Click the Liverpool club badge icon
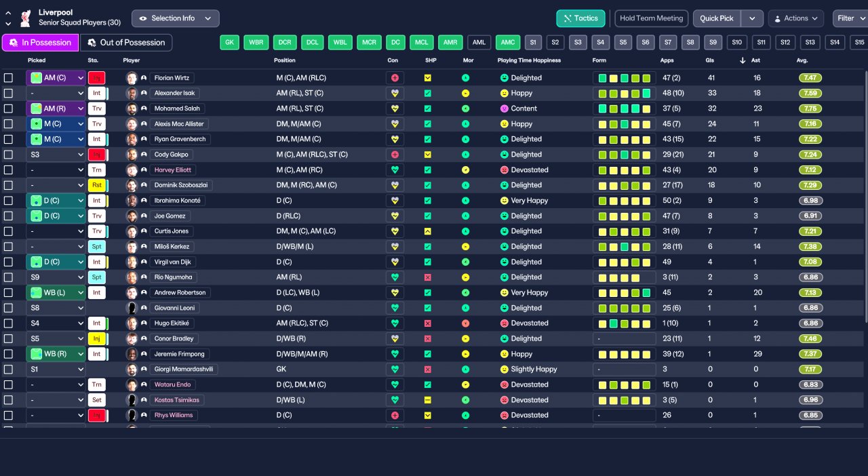This screenshot has width=868, height=476. (x=26, y=18)
